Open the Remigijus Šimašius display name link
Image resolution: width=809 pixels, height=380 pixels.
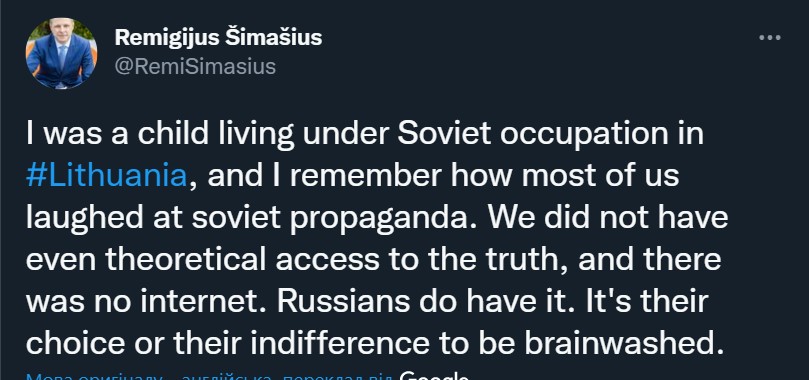pos(218,38)
